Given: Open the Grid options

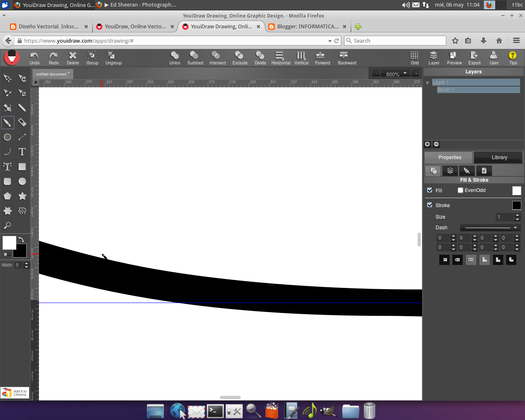Looking at the screenshot, I should 414,57.
